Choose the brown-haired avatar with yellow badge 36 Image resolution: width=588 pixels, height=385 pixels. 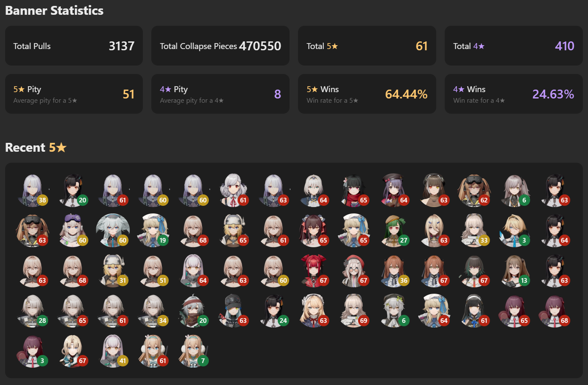pos(394,270)
